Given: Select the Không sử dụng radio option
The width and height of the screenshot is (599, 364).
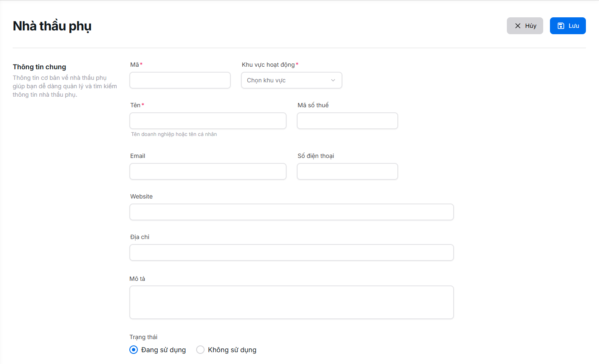Looking at the screenshot, I should (x=200, y=350).
